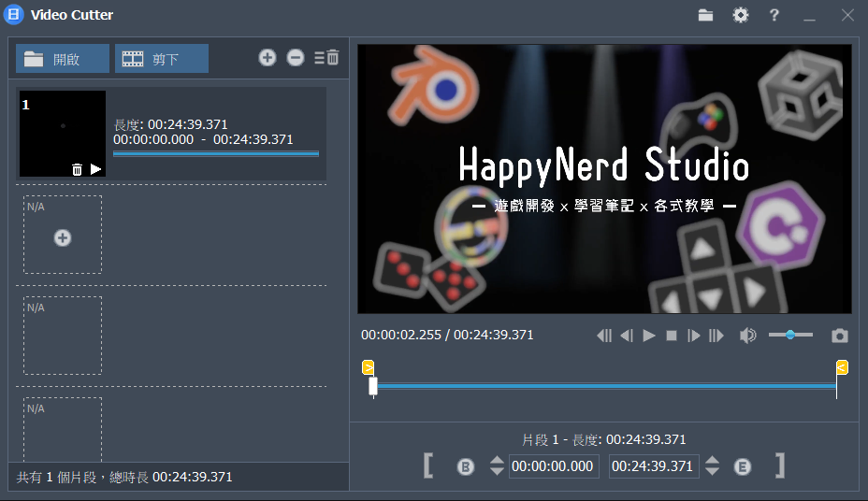Go to end with E button
This screenshot has height=501, width=868.
(743, 467)
